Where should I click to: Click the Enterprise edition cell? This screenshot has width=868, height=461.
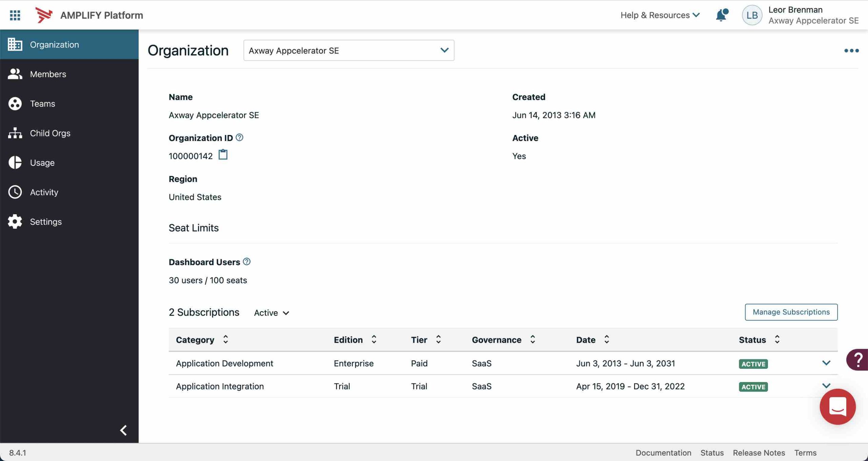354,363
